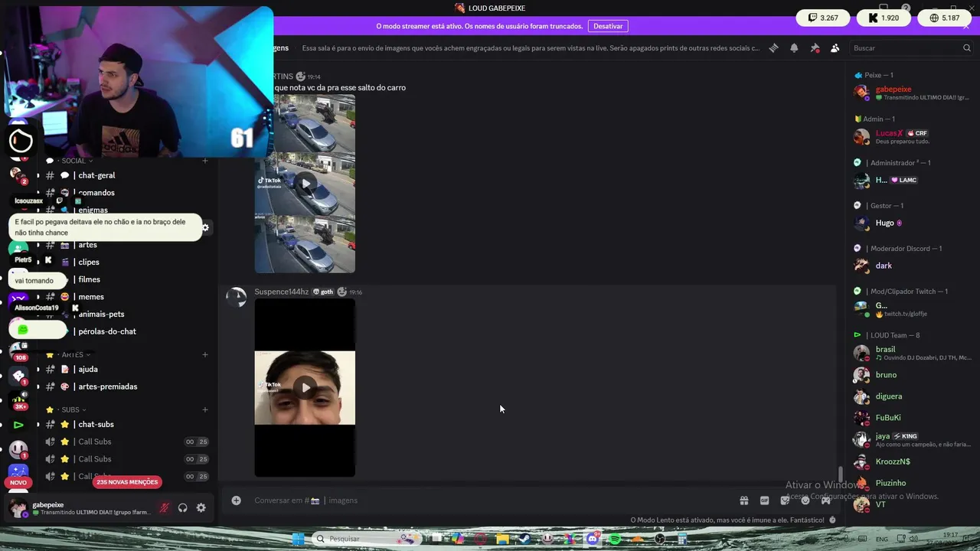The height and width of the screenshot is (551, 980).
Task: Open user settings gear
Action: click(201, 508)
